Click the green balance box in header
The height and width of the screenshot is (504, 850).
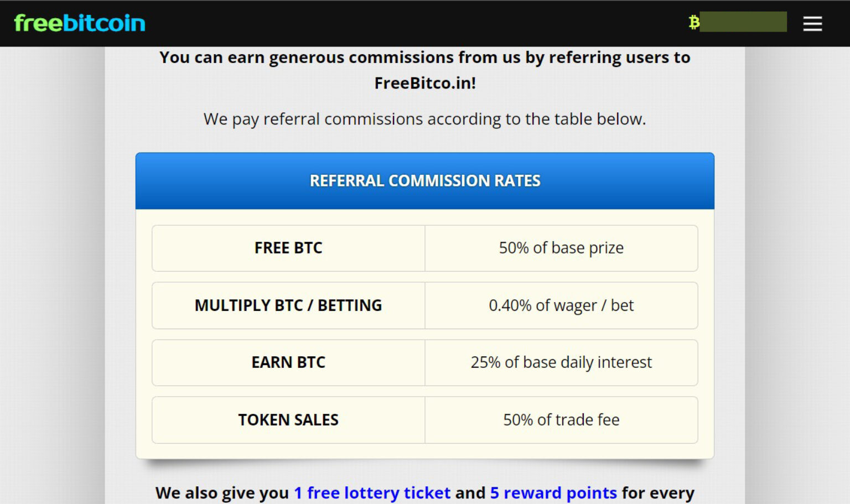742,22
